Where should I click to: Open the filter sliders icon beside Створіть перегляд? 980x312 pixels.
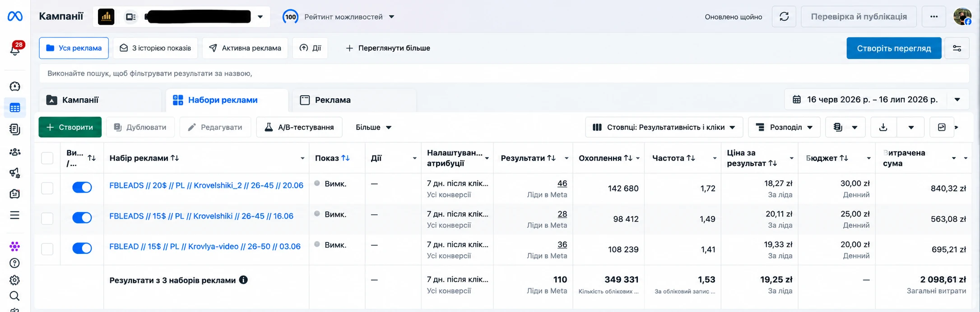click(x=957, y=48)
